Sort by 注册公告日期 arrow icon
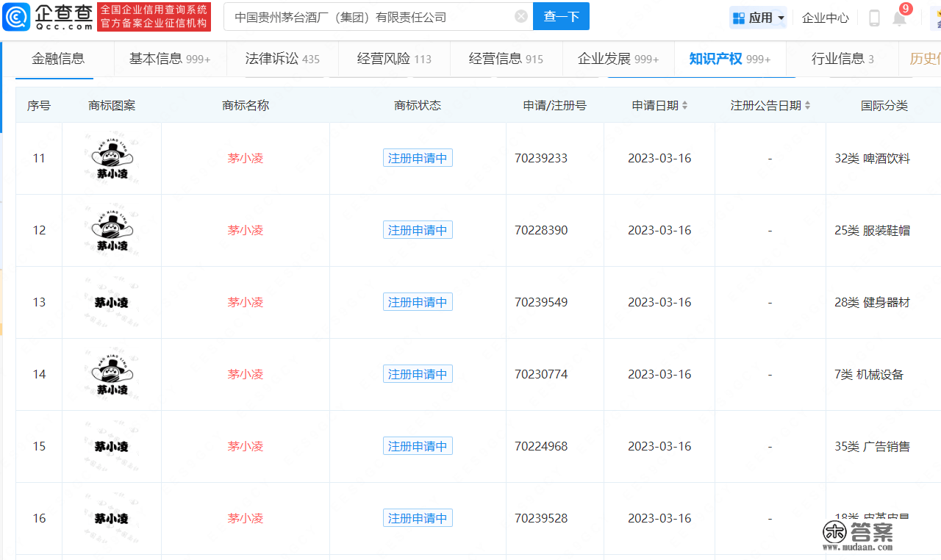Viewport: 941px width, 560px height. pyautogui.click(x=807, y=106)
